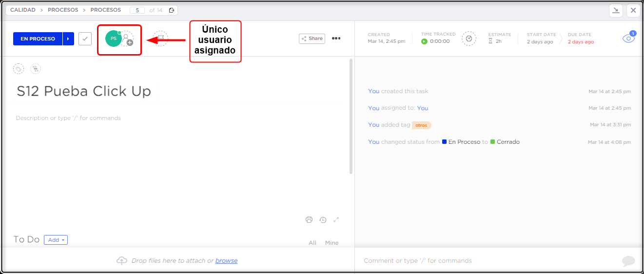Expand the To Do Add dropdown
Image resolution: width=644 pixels, height=274 pixels.
[56, 240]
